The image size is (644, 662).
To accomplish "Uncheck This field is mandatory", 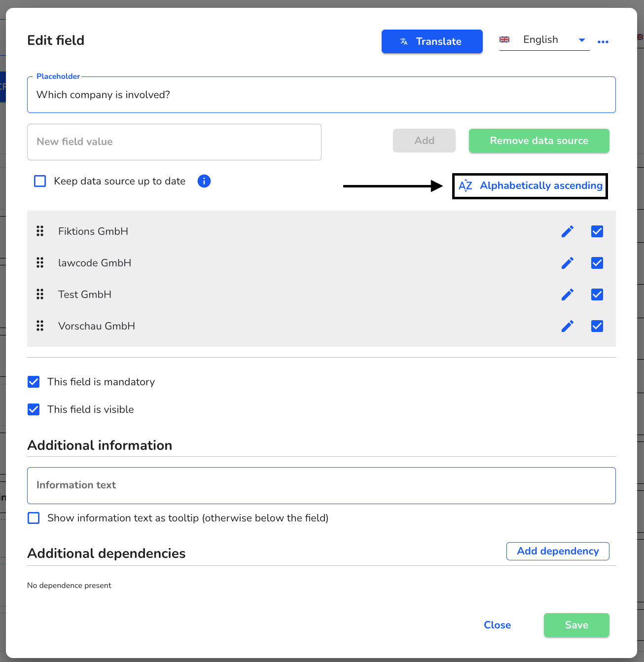I will tap(34, 382).
